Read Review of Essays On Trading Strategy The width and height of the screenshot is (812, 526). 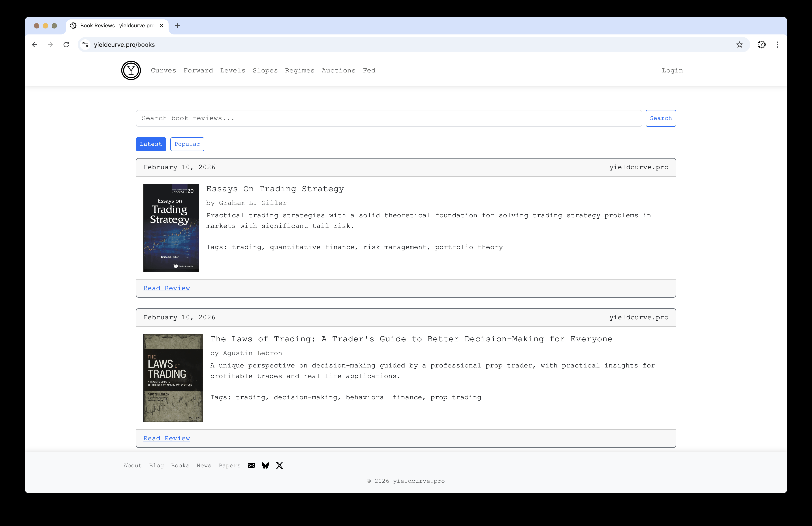pos(167,288)
